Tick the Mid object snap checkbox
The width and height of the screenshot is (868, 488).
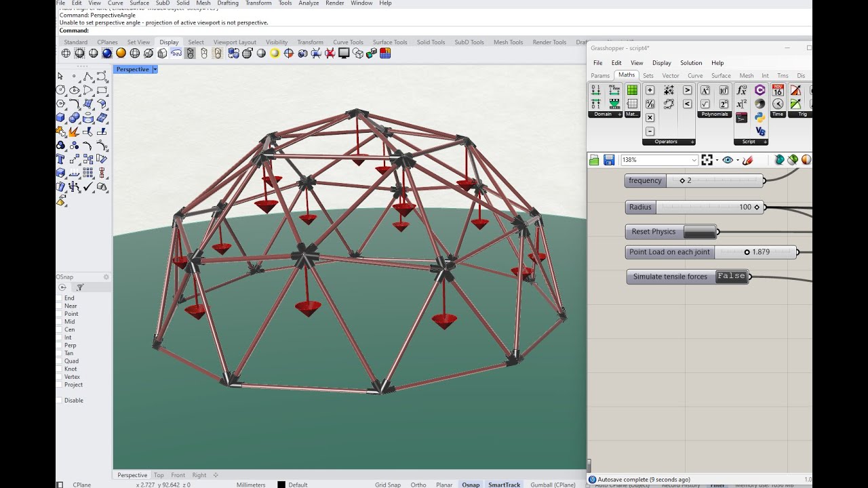[60, 321]
